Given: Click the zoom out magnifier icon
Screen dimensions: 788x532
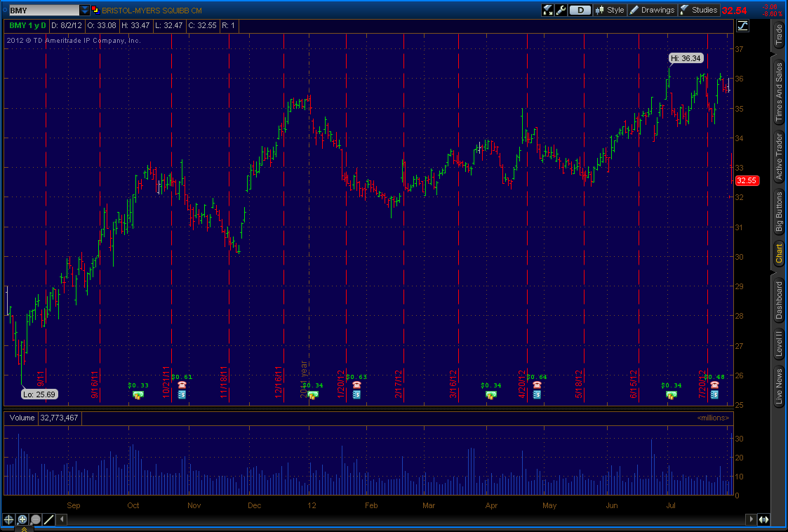Looking at the screenshot, I should pyautogui.click(x=36, y=519).
